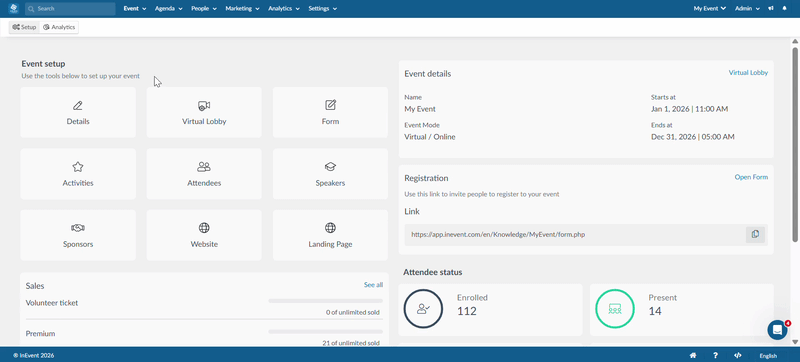
Task: Open the Website setup tile
Action: 204,235
